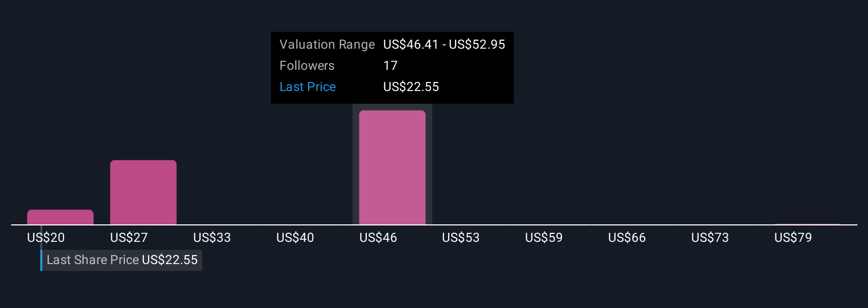
Task: Click the US$22.55 value in the tooltip
Action: 411,87
